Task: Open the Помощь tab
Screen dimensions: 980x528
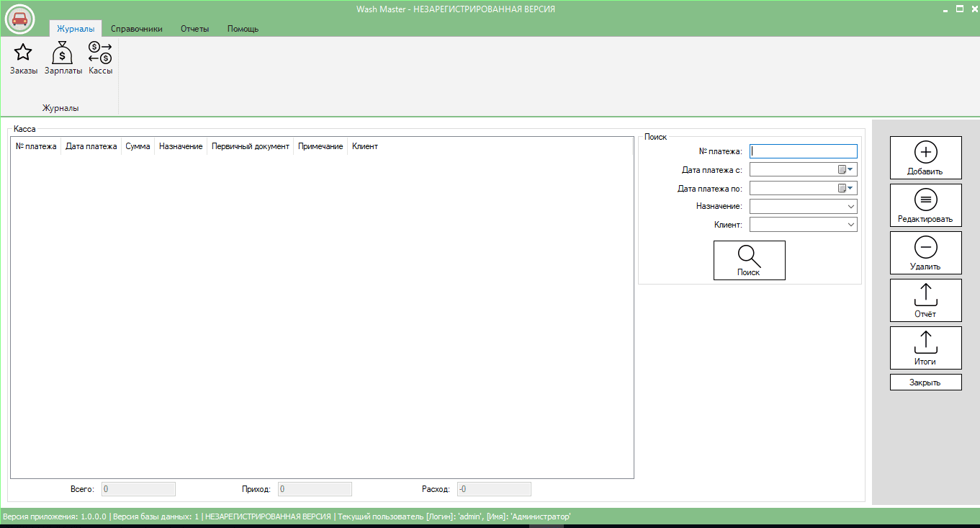Action: (243, 29)
